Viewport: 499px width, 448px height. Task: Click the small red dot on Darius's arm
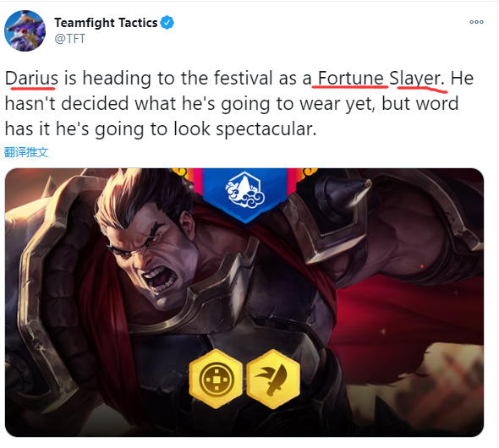(x=422, y=266)
